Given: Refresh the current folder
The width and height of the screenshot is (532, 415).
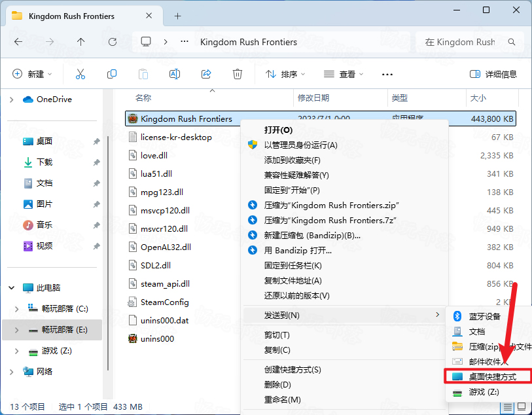Looking at the screenshot, I should tap(113, 42).
